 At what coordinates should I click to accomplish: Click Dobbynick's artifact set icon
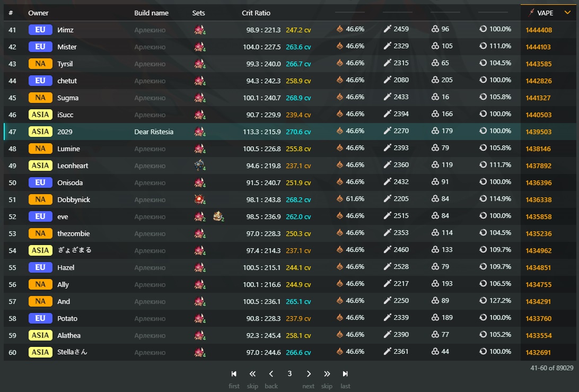click(x=199, y=199)
